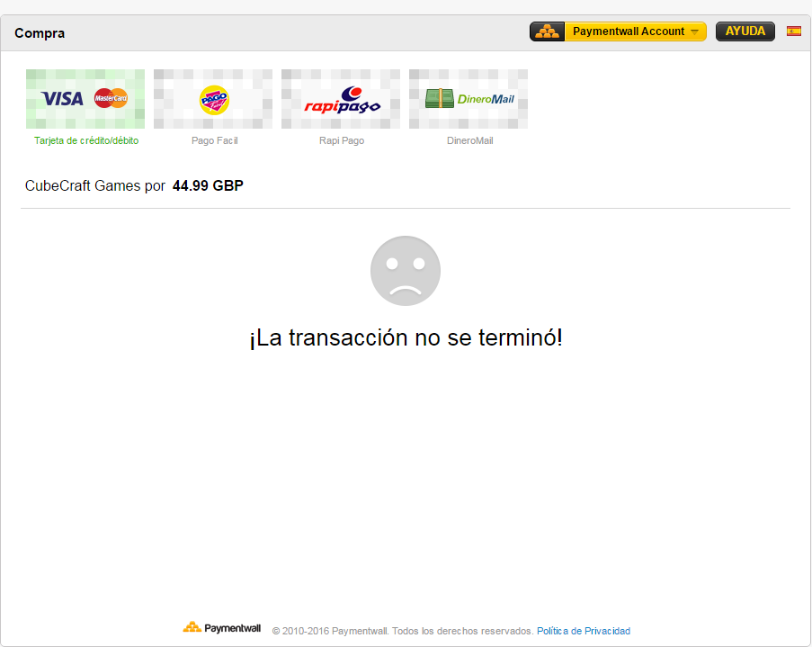812x647 pixels.
Task: Click the Paymentwall Account button text
Action: click(629, 31)
